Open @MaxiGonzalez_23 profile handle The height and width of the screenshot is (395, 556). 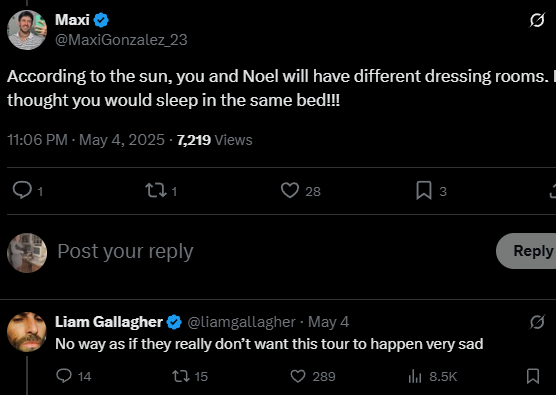121,40
